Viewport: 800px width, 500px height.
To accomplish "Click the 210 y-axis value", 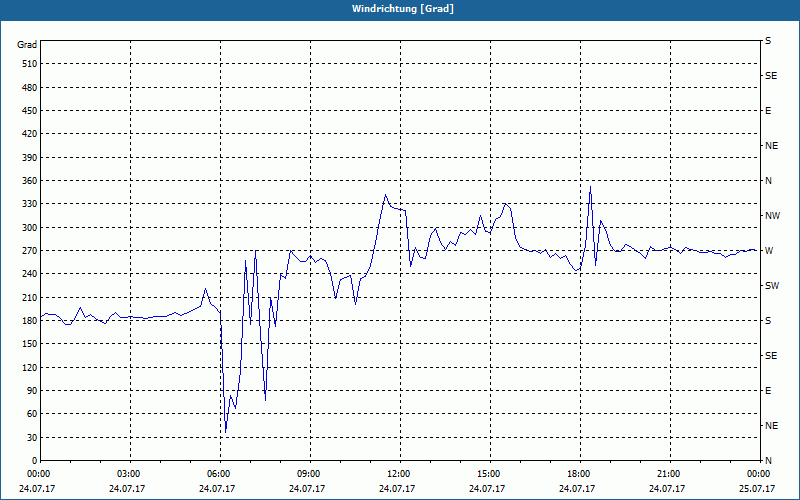I will coord(30,297).
